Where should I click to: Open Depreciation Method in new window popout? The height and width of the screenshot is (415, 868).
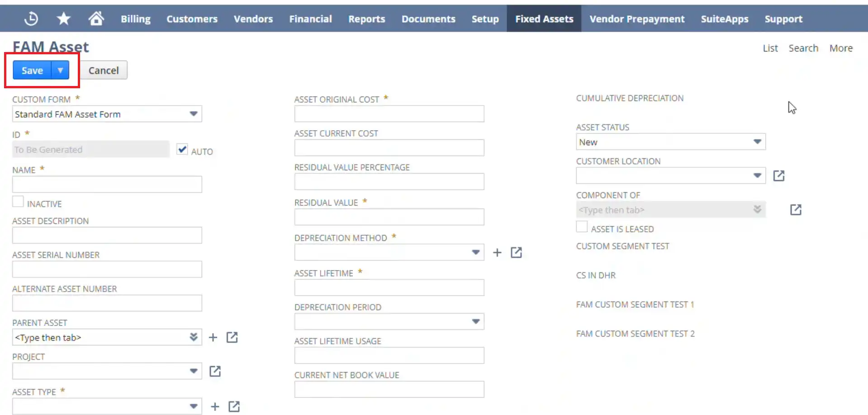pyautogui.click(x=516, y=253)
